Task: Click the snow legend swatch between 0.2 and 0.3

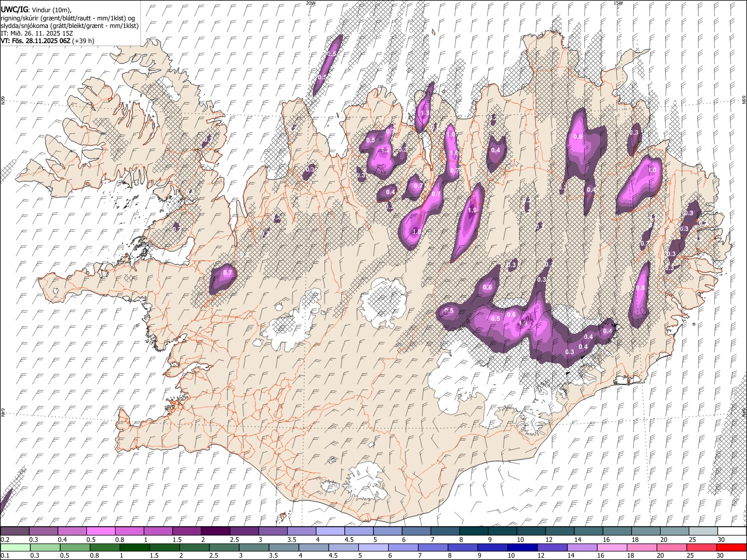Action: click(15, 531)
